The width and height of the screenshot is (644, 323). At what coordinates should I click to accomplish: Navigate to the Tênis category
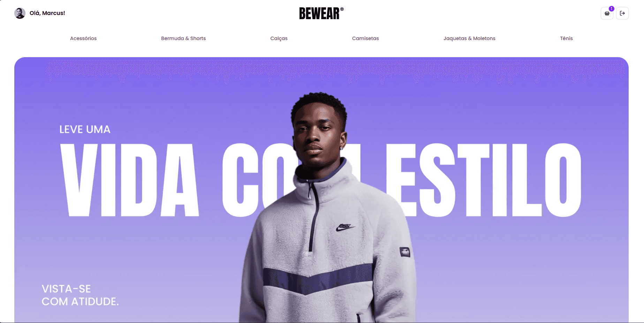pos(566,38)
